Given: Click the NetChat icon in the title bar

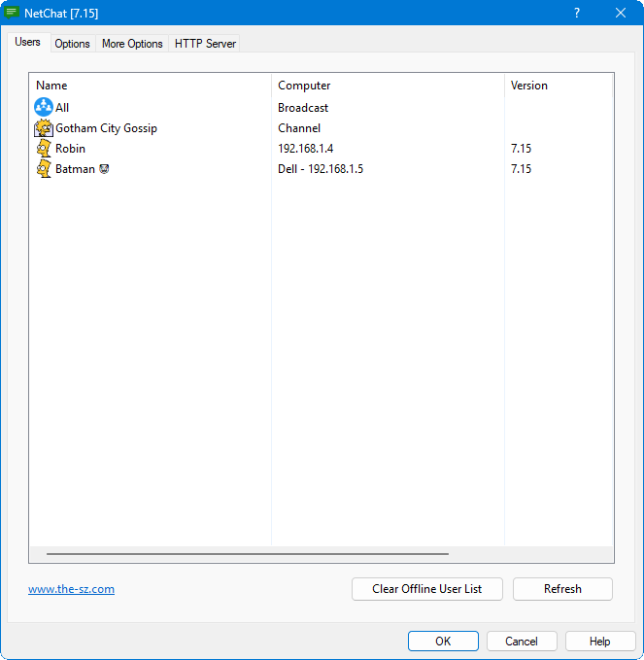Looking at the screenshot, I should pyautogui.click(x=13, y=13).
